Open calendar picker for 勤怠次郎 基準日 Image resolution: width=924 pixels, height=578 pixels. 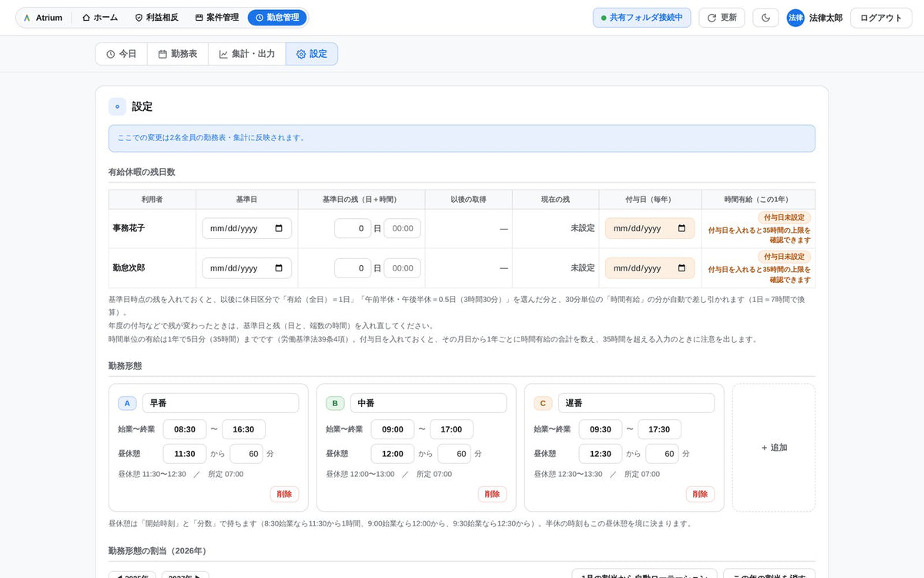(279, 268)
